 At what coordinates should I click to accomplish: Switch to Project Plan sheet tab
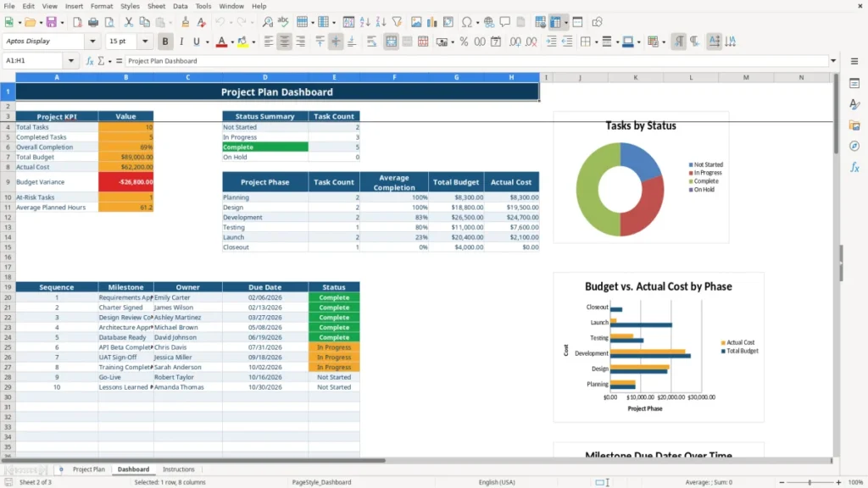[x=88, y=469]
